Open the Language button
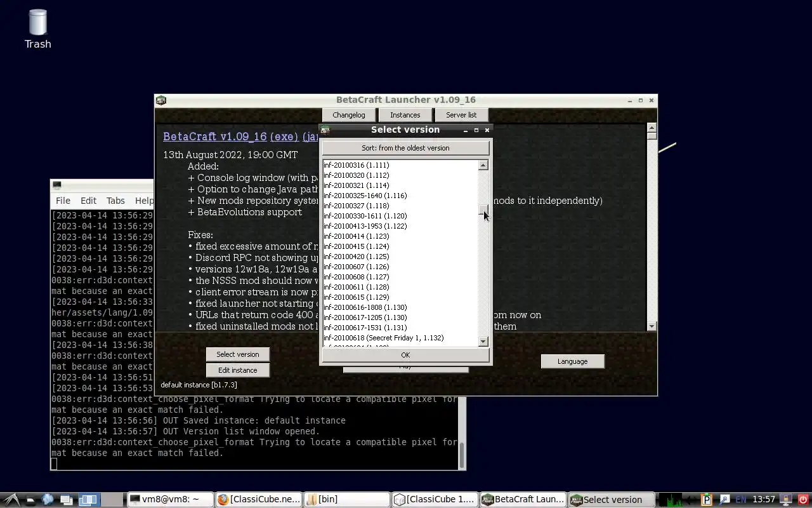 (x=572, y=361)
